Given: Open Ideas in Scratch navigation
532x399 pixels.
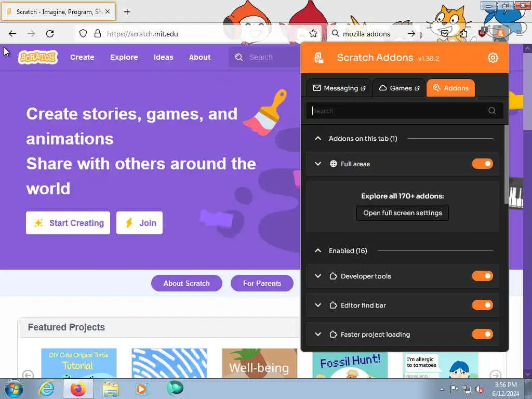Looking at the screenshot, I should (x=164, y=57).
